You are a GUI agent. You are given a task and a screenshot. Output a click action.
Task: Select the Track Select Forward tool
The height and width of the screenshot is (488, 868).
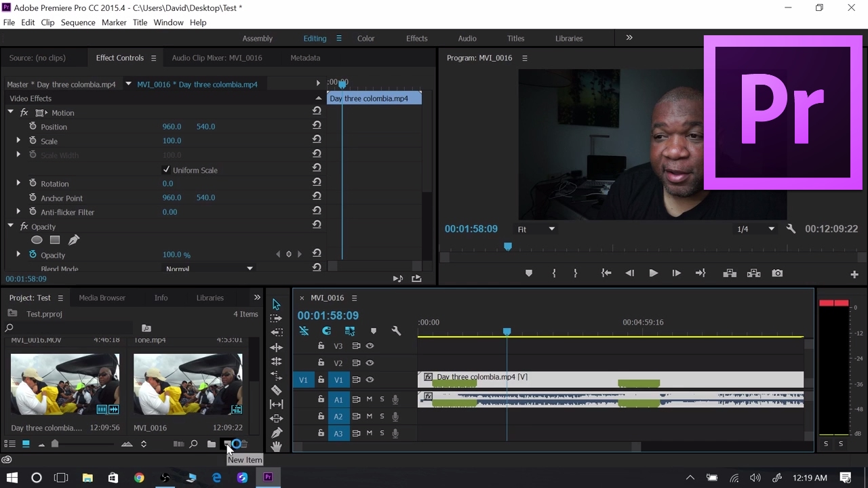point(276,318)
